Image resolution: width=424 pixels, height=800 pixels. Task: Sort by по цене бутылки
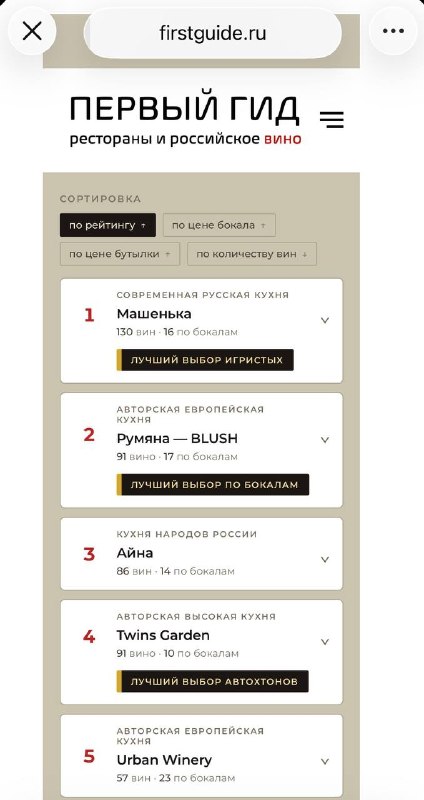click(120, 254)
